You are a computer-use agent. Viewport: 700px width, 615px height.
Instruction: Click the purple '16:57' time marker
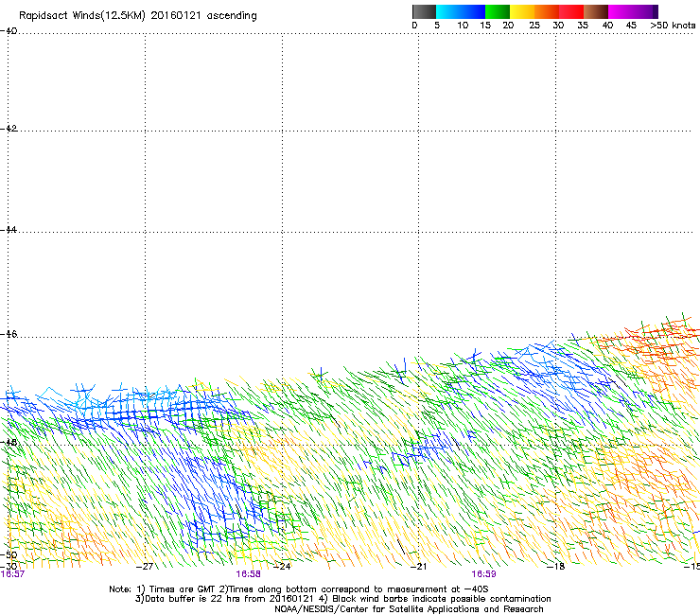12,574
